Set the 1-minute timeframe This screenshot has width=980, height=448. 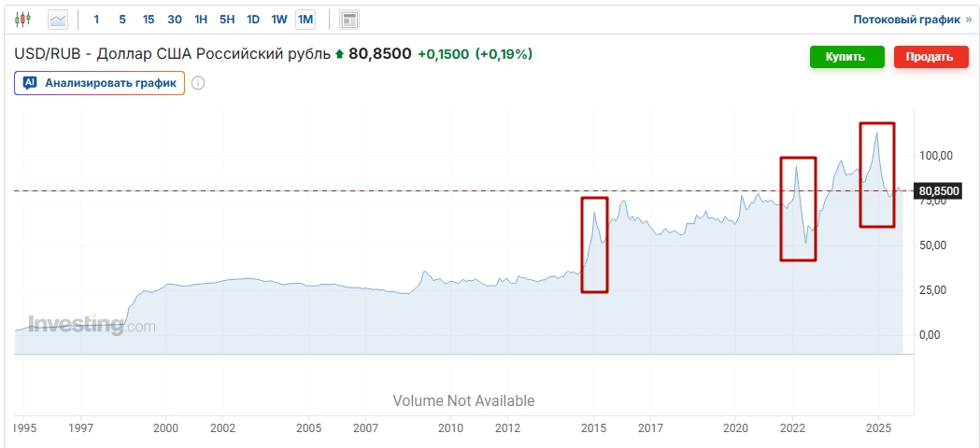(96, 19)
